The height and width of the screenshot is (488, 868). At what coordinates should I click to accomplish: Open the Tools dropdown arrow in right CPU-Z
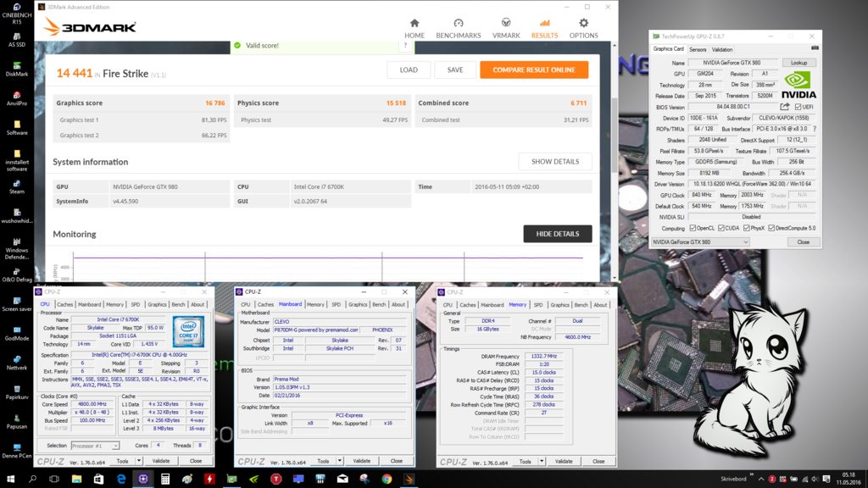pos(542,461)
